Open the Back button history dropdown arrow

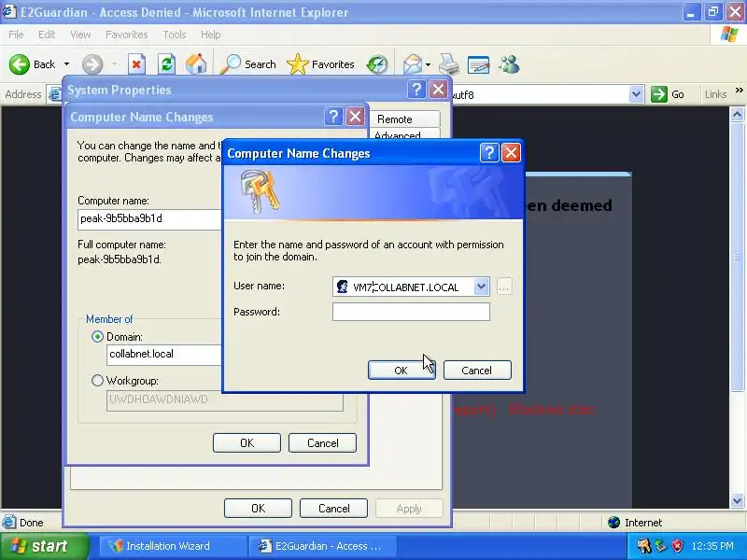coord(66,64)
